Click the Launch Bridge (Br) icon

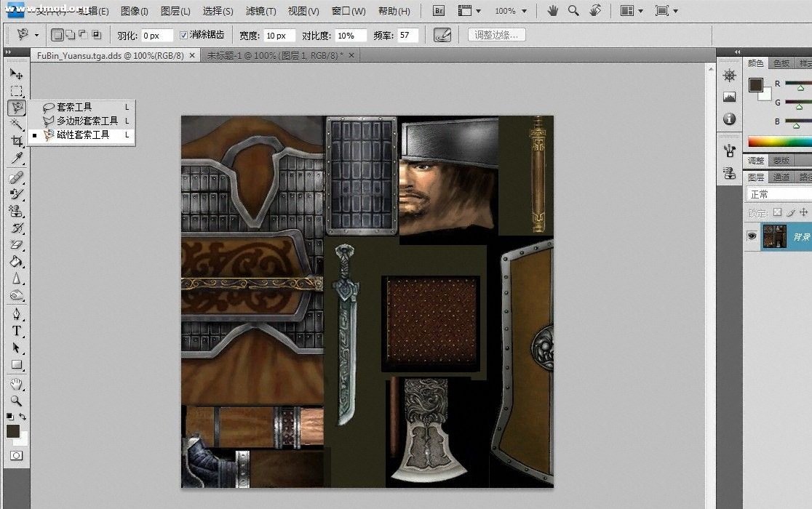point(439,11)
